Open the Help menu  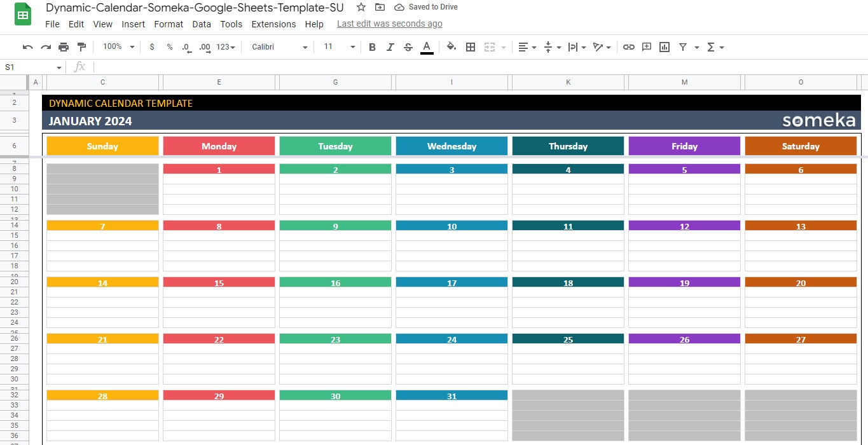tap(314, 24)
